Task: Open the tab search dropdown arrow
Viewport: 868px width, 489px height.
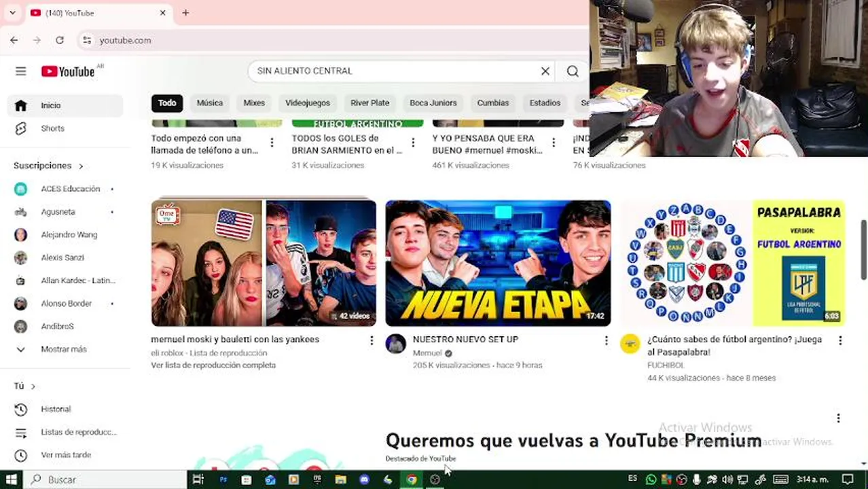Action: point(12,13)
